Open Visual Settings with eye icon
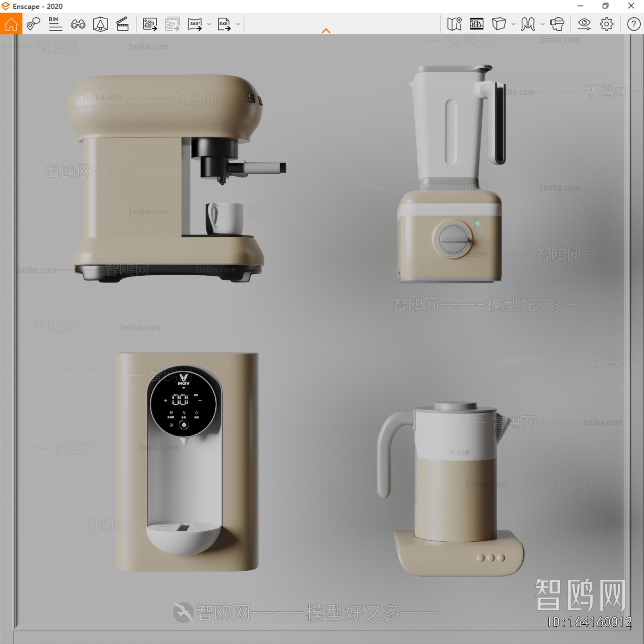 coord(584,24)
